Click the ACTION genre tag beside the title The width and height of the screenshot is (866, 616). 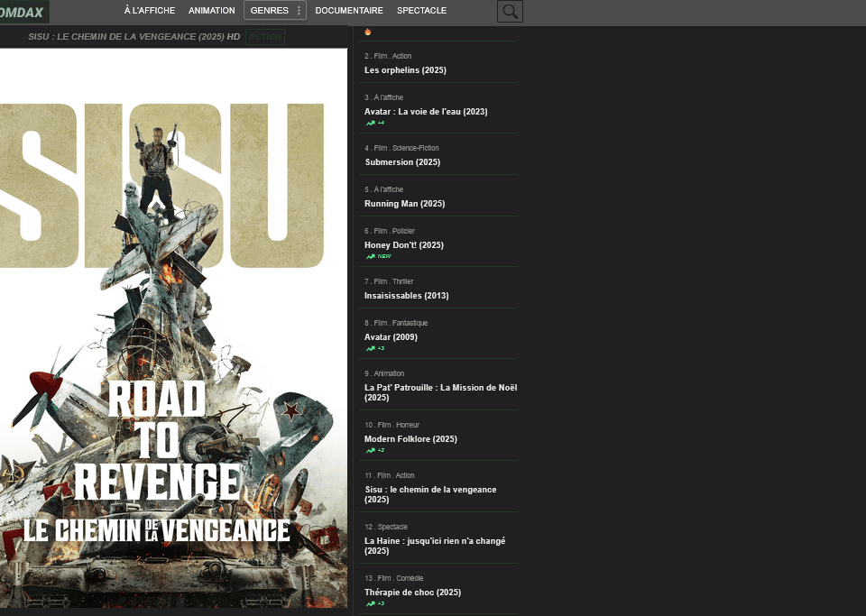click(264, 36)
